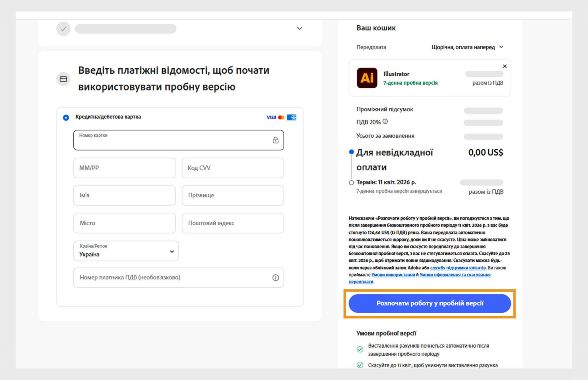Viewport: 588px width, 380px height.
Task: Expand the collapsed first step chevron
Action: (300, 28)
